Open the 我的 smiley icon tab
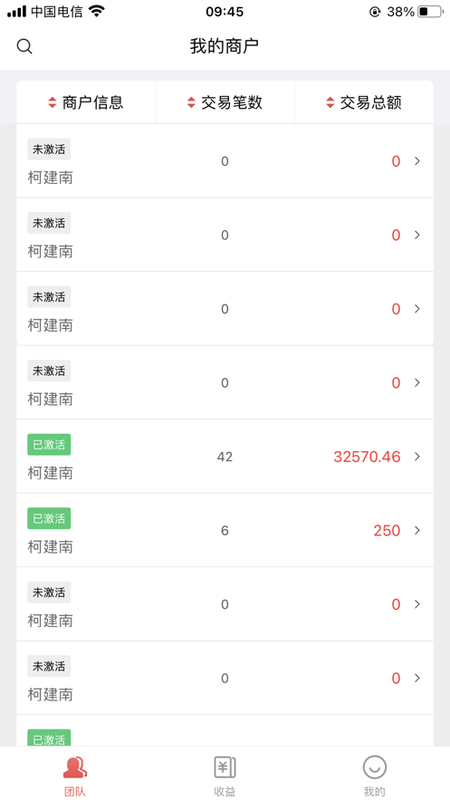450x800 pixels. tap(374, 767)
